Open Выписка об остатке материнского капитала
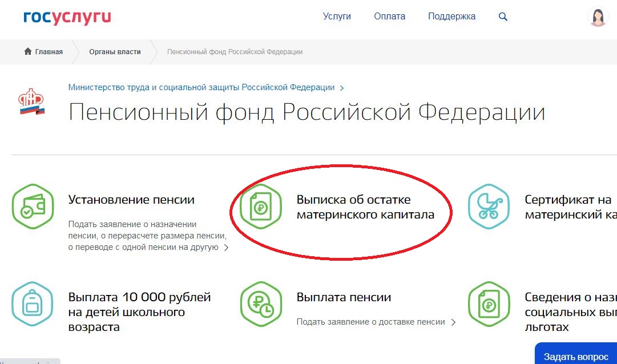 pyautogui.click(x=365, y=207)
